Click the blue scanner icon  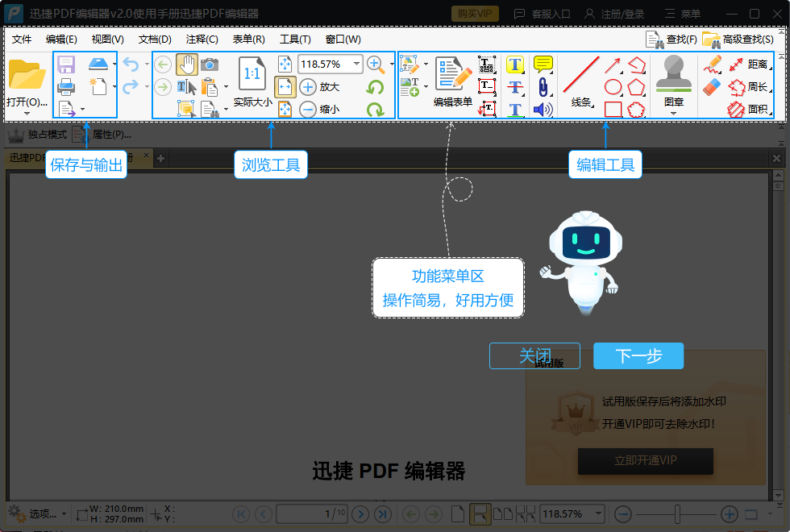(x=98, y=64)
